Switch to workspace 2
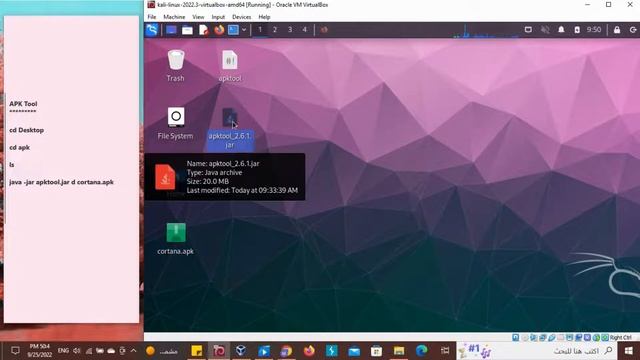 pos(275,30)
